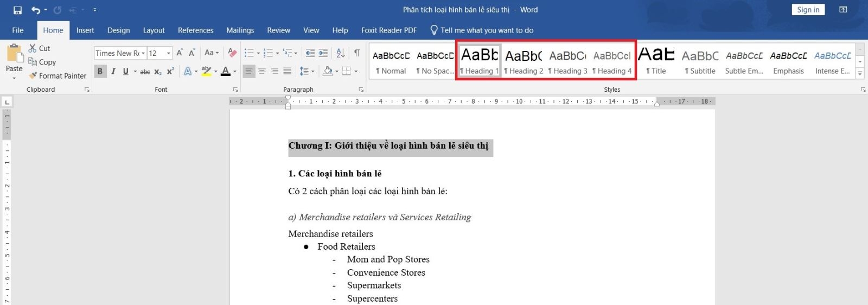Screen dimensions: 868x305
Task: Open the undo history dropdown arrow
Action: 46,10
